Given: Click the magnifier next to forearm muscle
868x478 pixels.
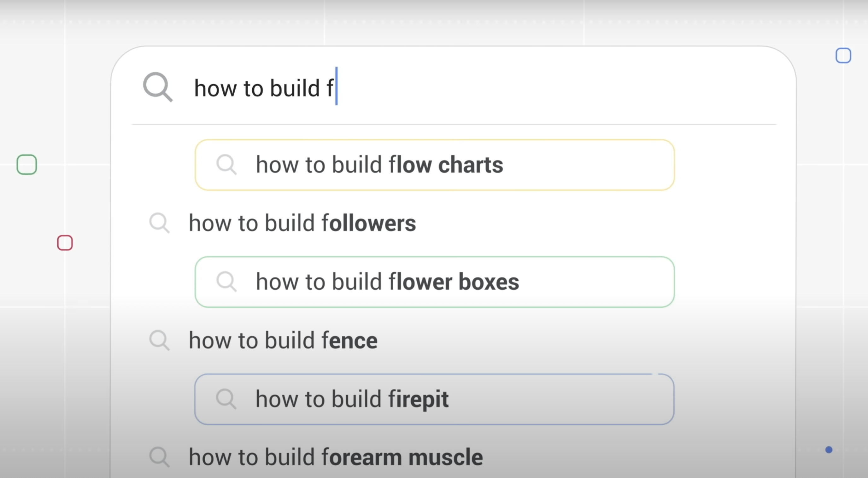Looking at the screenshot, I should [159, 457].
